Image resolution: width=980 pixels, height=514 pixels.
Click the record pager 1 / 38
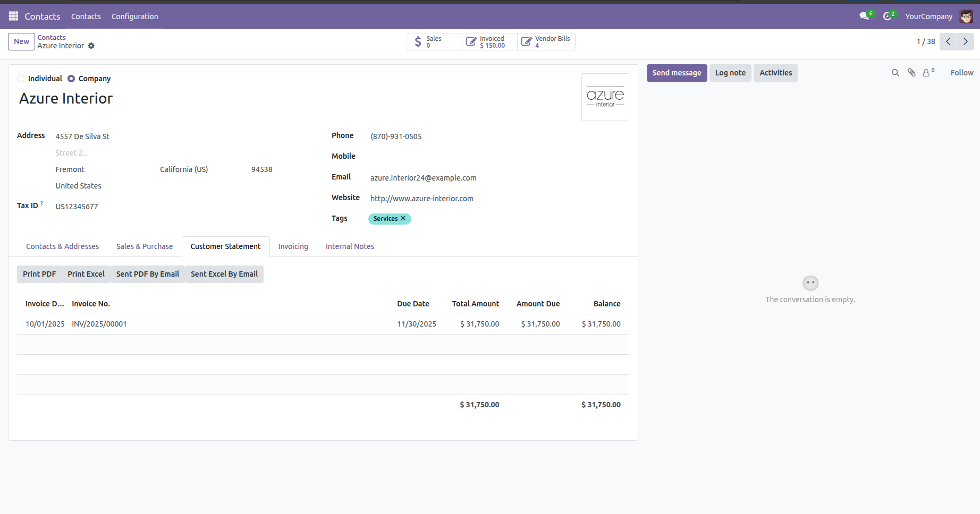926,41
